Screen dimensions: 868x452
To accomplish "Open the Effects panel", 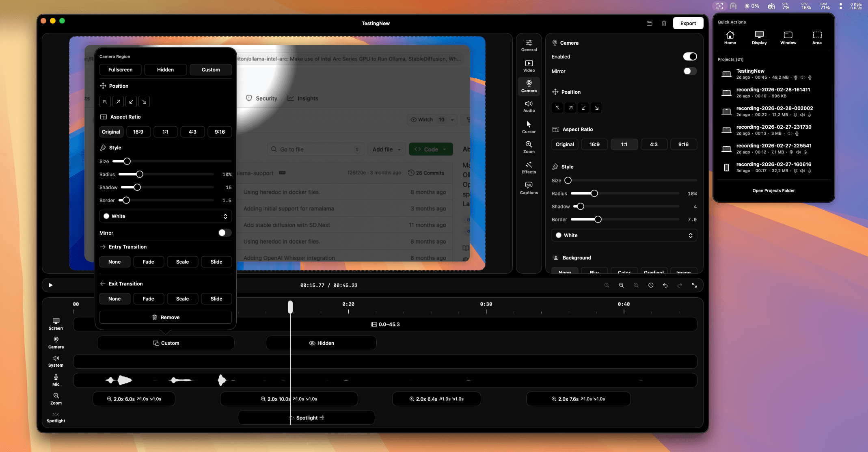I will pos(529,167).
